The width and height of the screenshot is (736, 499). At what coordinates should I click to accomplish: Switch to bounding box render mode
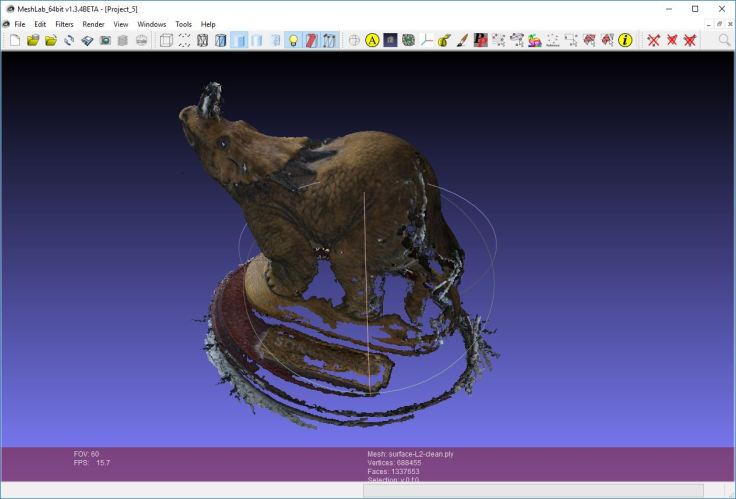[167, 40]
